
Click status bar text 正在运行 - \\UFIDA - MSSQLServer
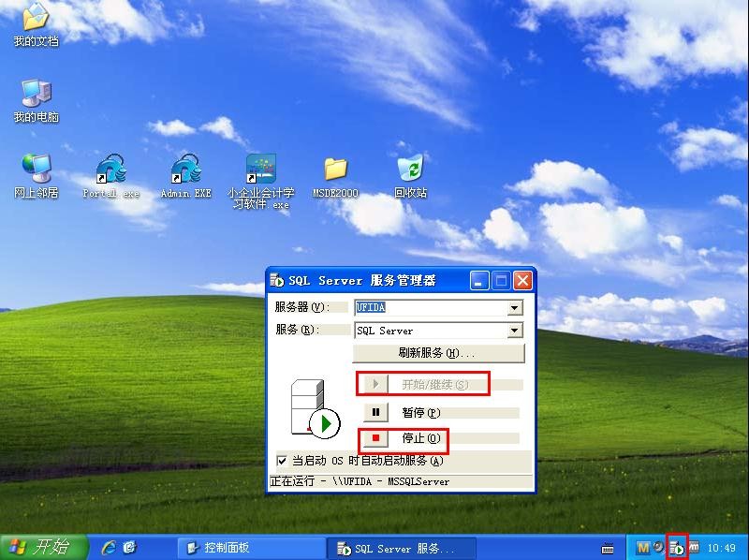click(360, 481)
